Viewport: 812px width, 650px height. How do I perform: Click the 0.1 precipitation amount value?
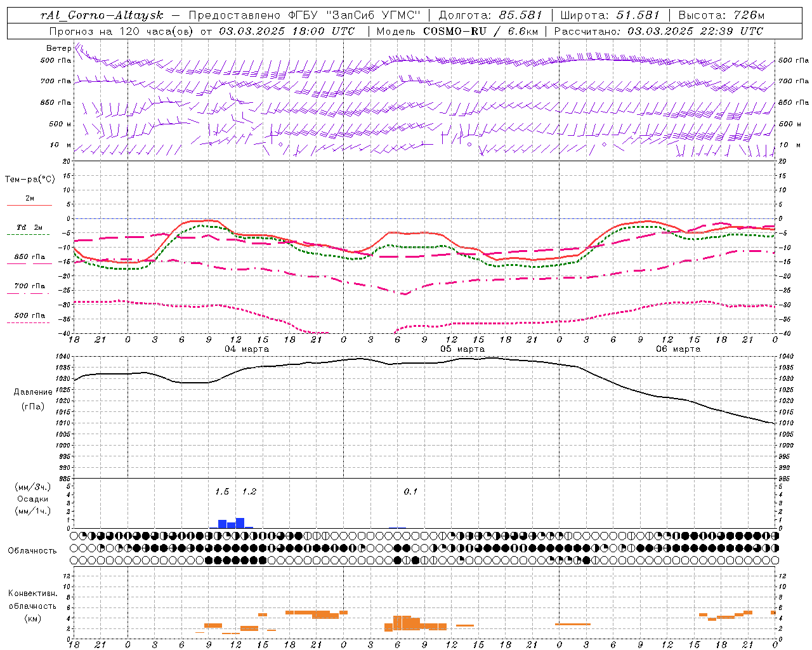pos(410,491)
